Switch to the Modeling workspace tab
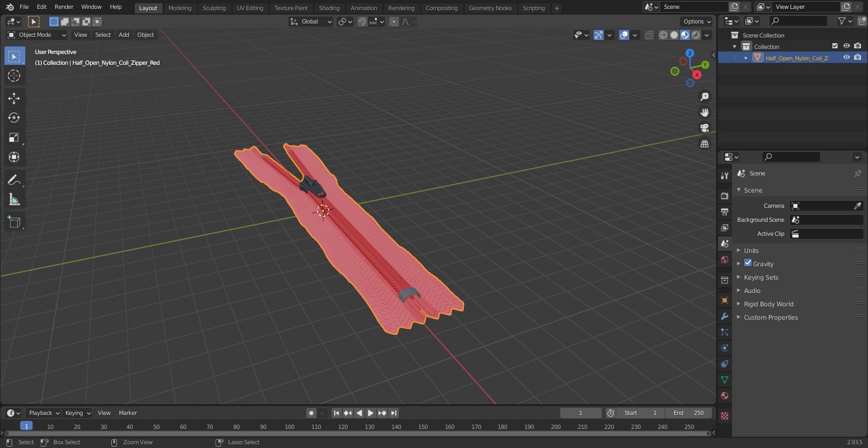 [180, 8]
